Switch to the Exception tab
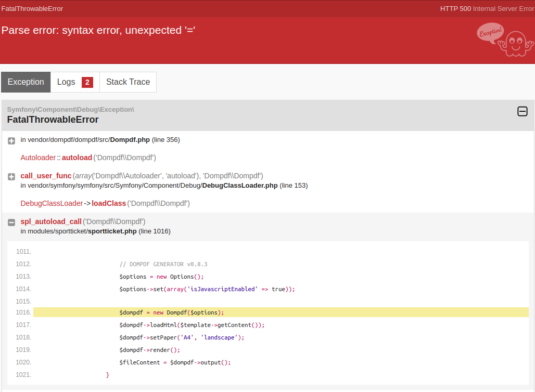Viewport: 535px width, 392px height. tap(26, 82)
